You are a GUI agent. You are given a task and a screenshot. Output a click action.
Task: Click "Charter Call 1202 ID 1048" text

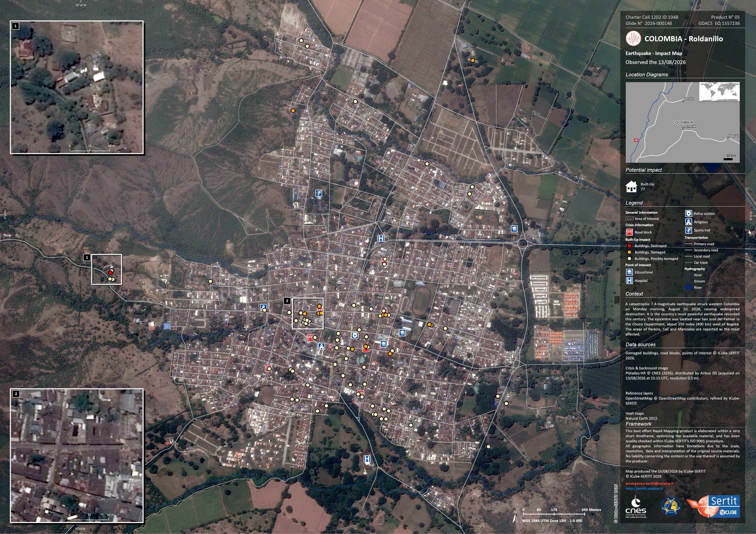652,17
